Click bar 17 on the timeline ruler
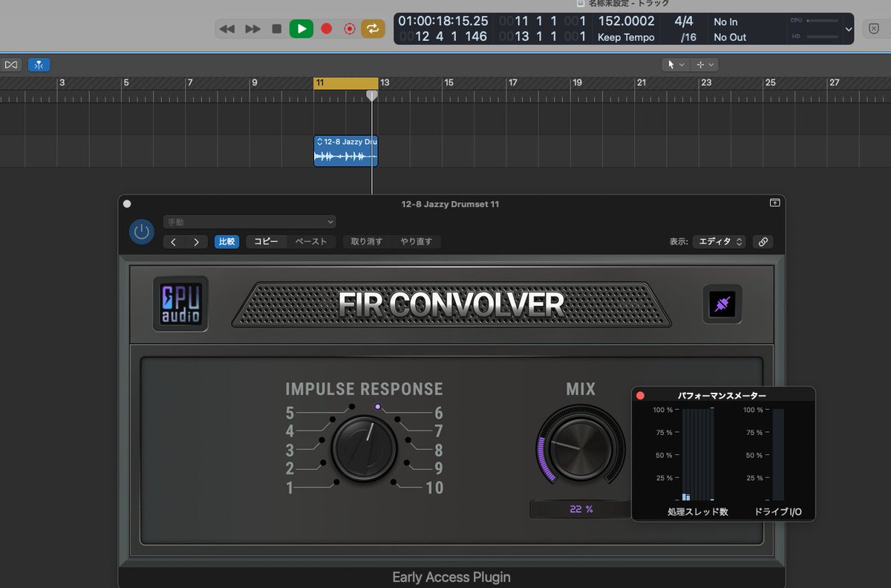The image size is (891, 588). [x=512, y=83]
